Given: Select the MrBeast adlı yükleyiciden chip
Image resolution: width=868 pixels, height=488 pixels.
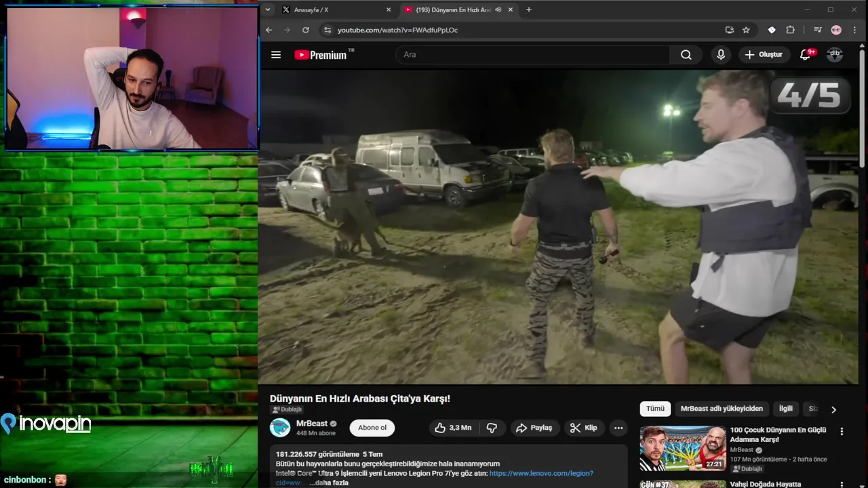Looking at the screenshot, I should 722,409.
